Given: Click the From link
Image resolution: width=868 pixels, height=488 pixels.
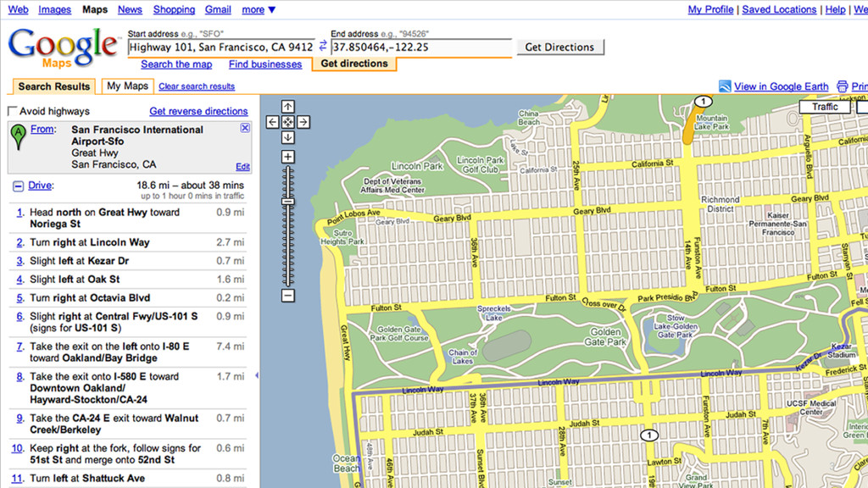Looking at the screenshot, I should point(42,129).
